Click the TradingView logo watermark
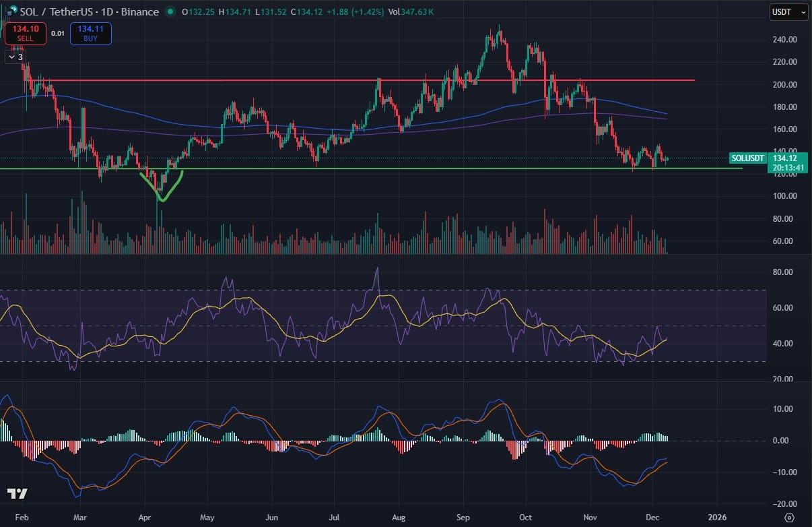Screen dimensions: 812x527 pos(18,494)
